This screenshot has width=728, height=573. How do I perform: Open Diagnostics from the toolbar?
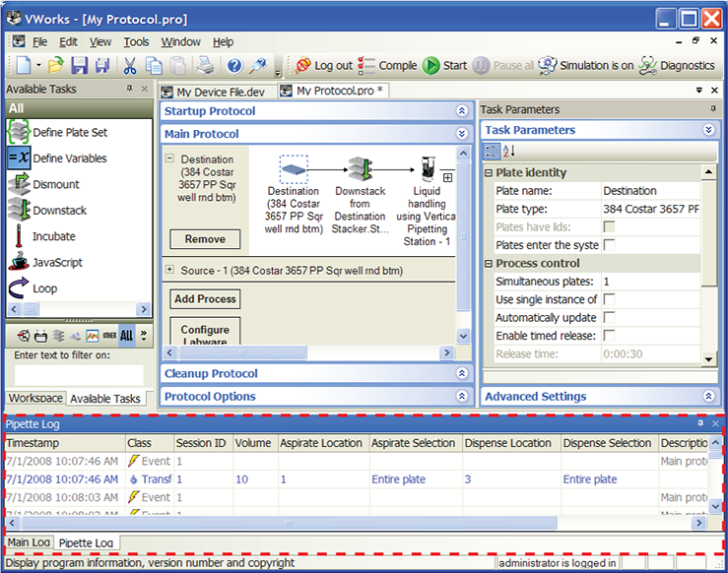click(x=676, y=66)
